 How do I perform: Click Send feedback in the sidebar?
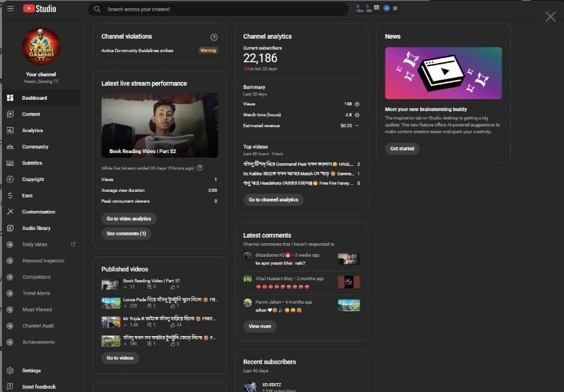point(10,386)
